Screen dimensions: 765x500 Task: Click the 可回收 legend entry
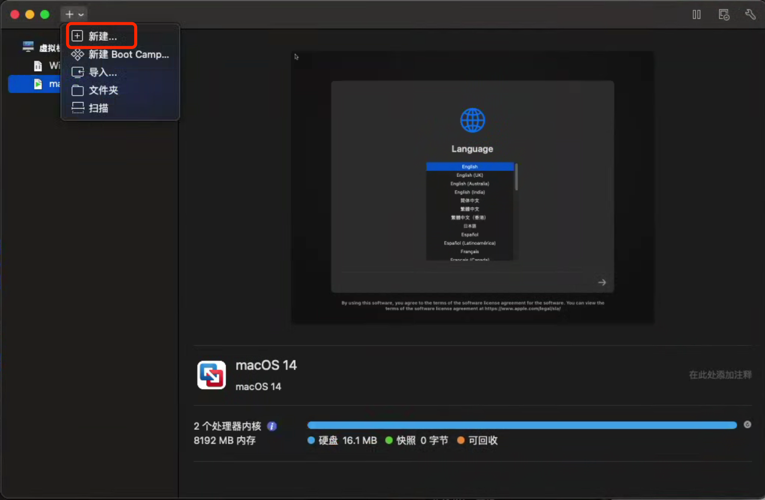(x=478, y=440)
